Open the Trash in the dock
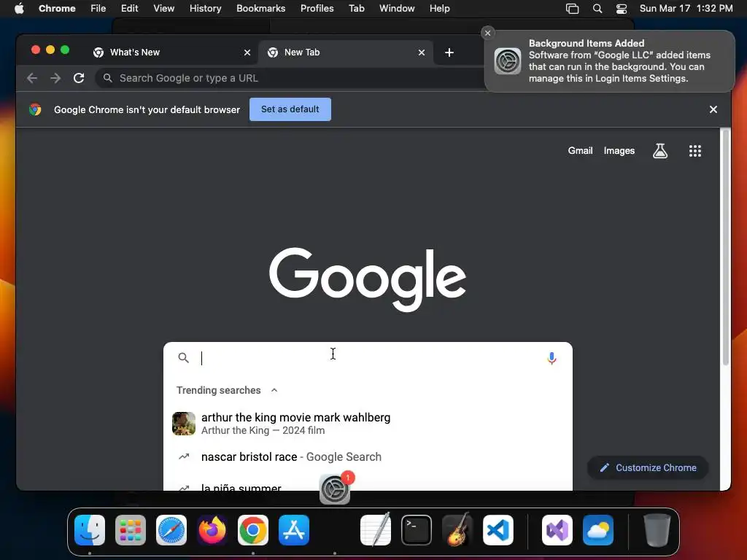This screenshot has height=560, width=747. tap(657, 530)
